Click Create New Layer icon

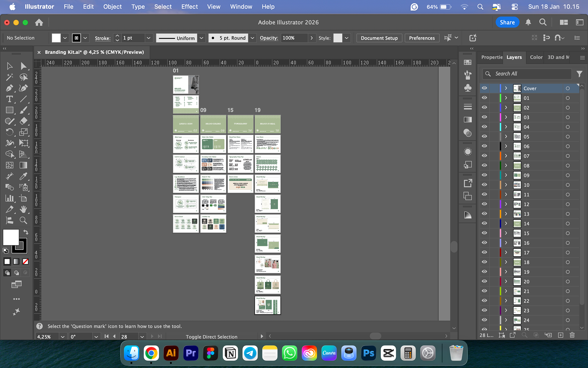click(x=560, y=335)
